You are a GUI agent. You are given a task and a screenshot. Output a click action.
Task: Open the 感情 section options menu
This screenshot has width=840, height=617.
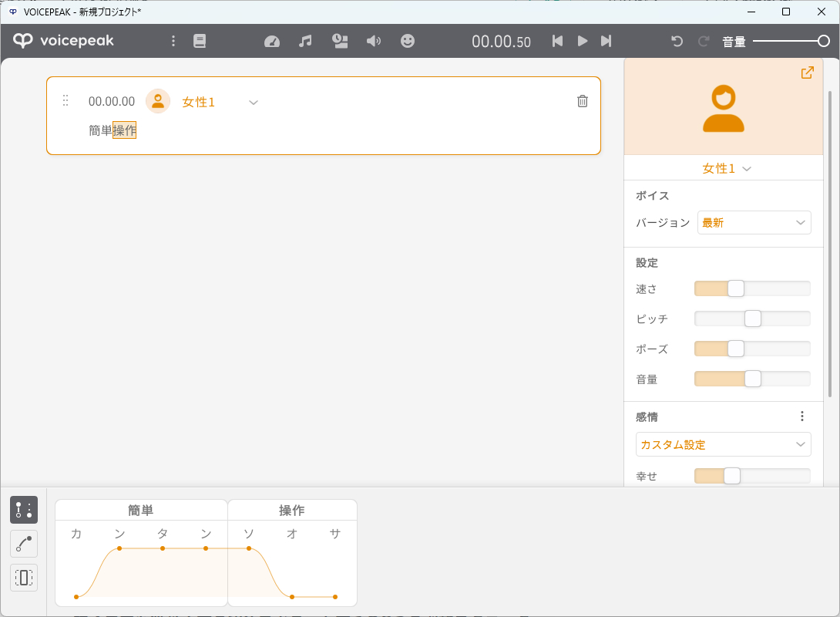(x=802, y=416)
